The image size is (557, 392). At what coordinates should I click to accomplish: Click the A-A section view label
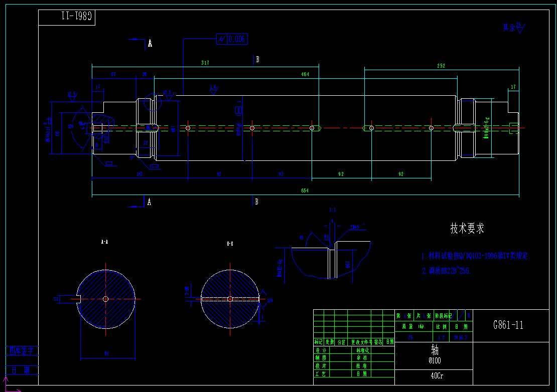(x=104, y=242)
